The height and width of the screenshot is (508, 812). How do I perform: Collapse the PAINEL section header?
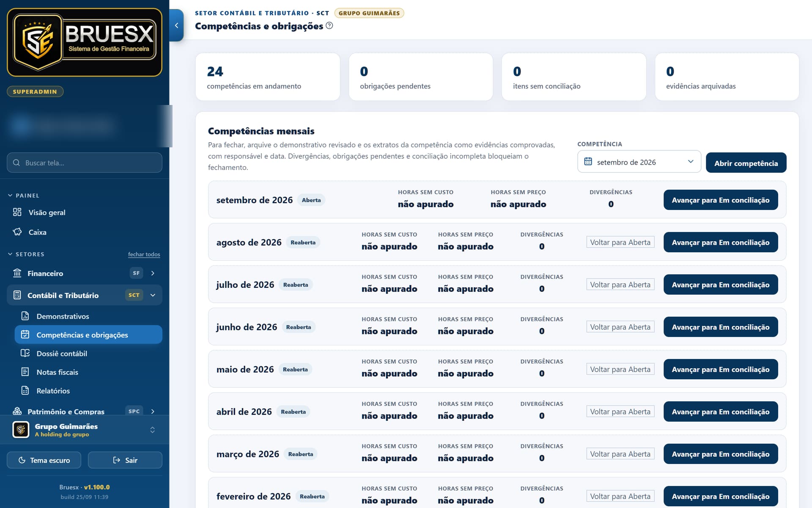coord(24,195)
